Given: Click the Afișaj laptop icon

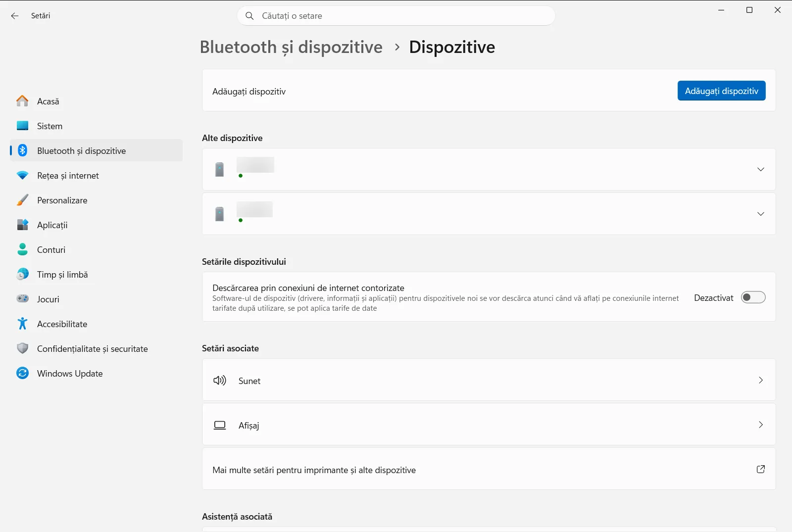Looking at the screenshot, I should click(x=220, y=425).
